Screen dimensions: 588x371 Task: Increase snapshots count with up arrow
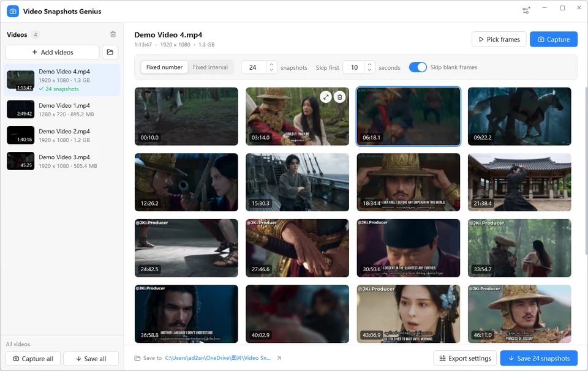point(271,64)
